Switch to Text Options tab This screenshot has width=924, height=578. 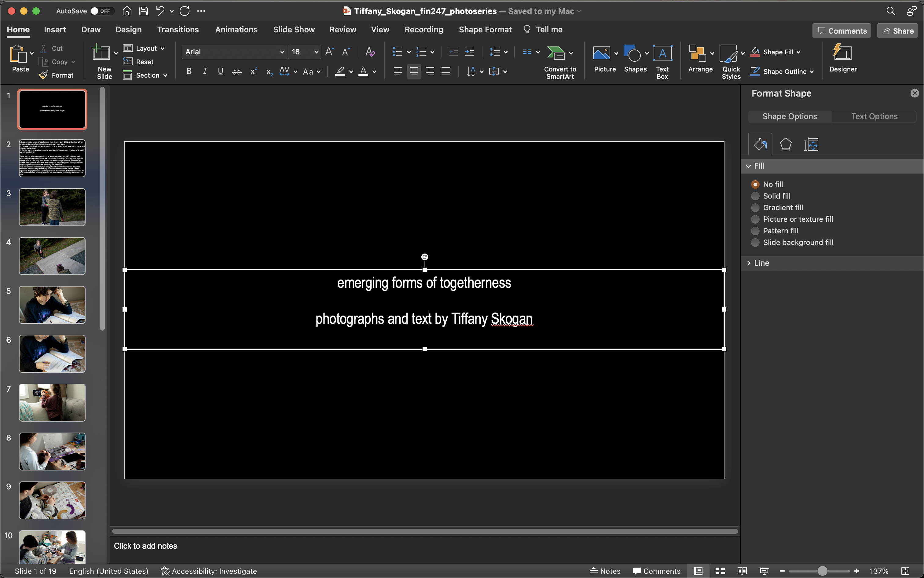click(x=874, y=116)
